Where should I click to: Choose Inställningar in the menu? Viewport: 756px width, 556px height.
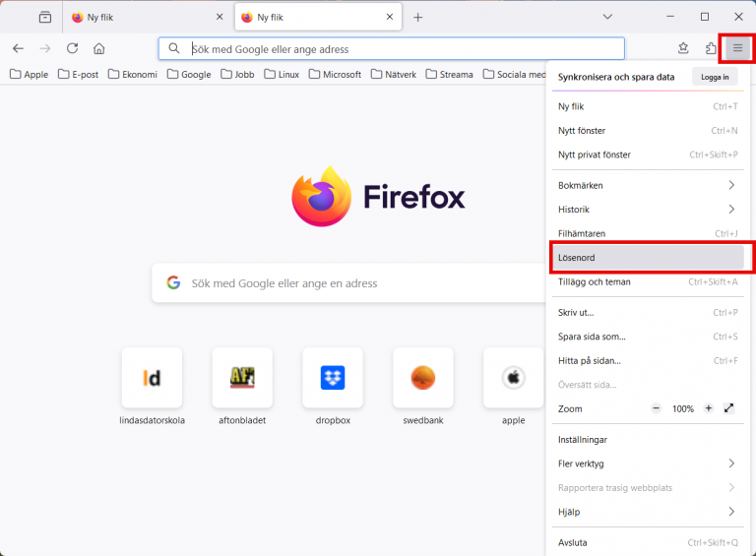tap(645, 440)
